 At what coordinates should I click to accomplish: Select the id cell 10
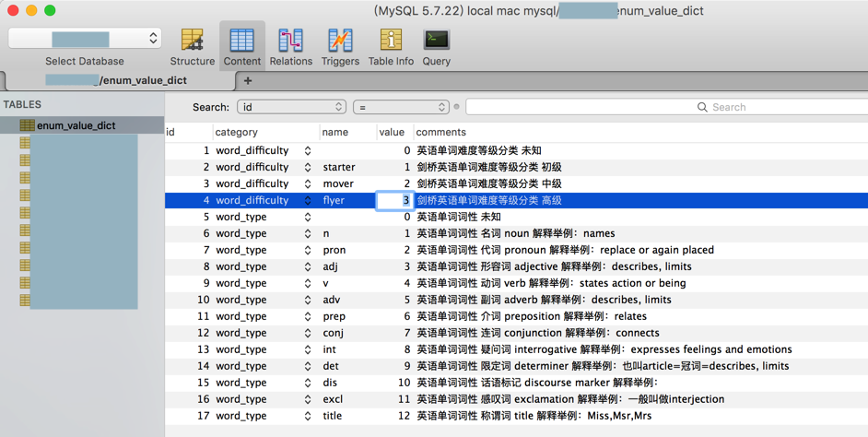click(204, 301)
